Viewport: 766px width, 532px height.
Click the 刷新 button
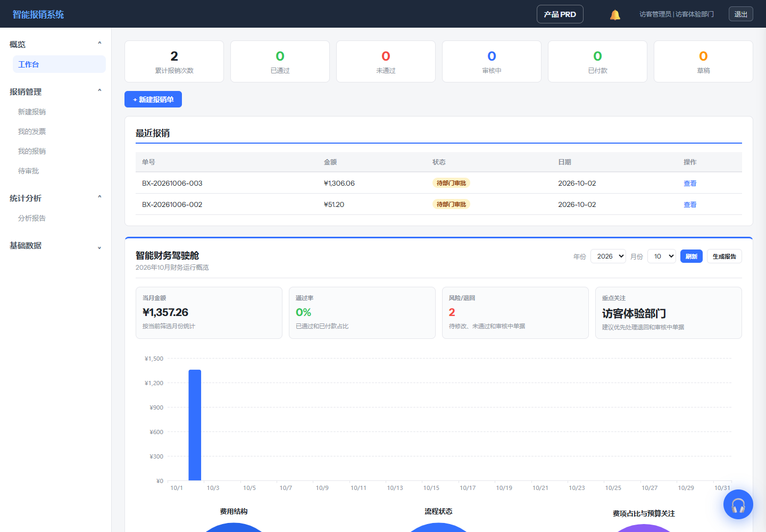coord(692,256)
